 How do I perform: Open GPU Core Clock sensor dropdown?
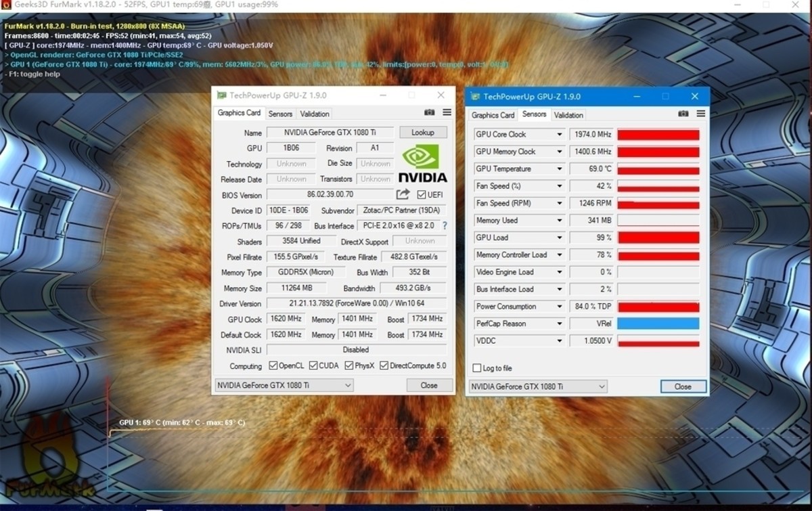[x=559, y=135]
